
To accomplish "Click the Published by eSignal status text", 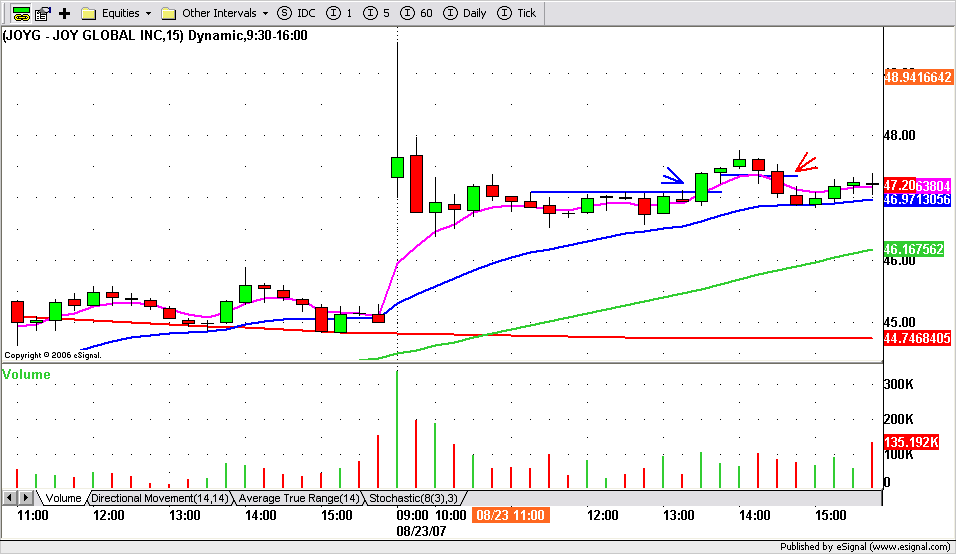I will [865, 547].
